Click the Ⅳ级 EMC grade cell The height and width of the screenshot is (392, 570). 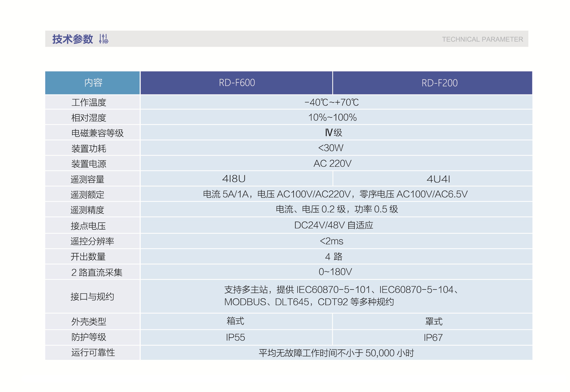[333, 133]
